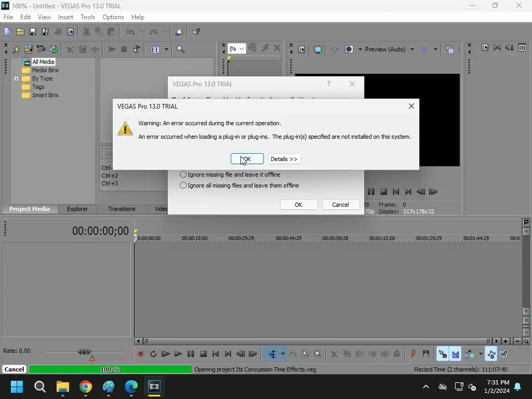Click the Interactive Tutorials hand icon
Viewport: 532px width, 399px height.
pos(179,32)
